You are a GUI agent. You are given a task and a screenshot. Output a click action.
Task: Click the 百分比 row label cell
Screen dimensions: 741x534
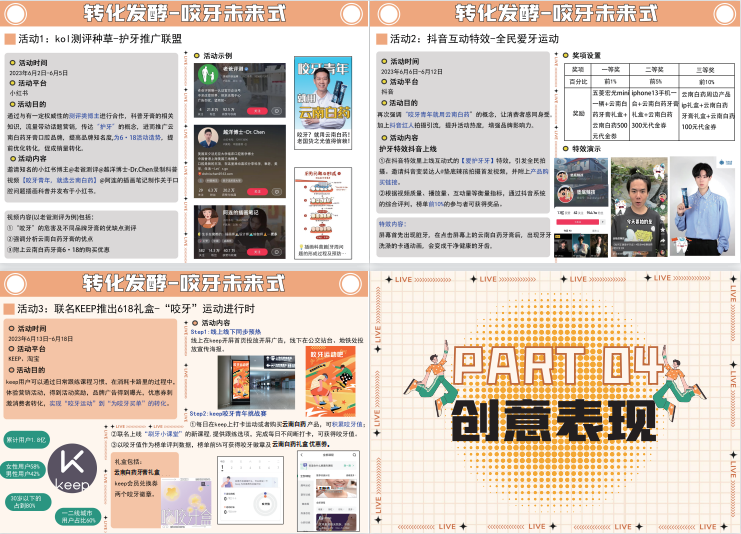coord(578,81)
